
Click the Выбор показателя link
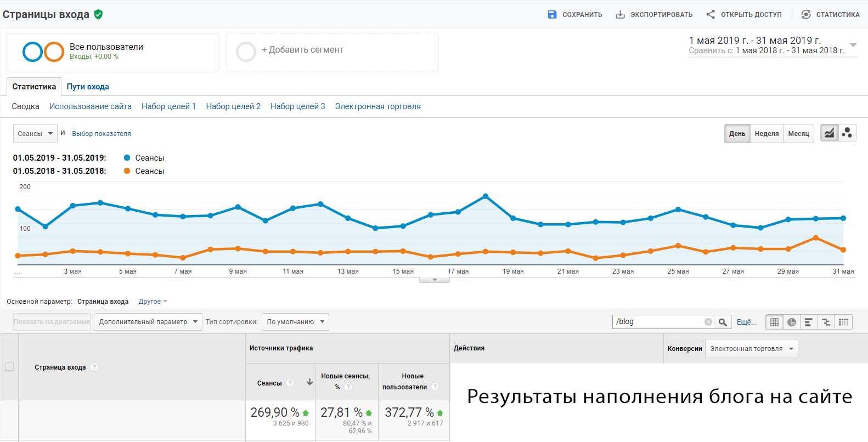(x=102, y=133)
